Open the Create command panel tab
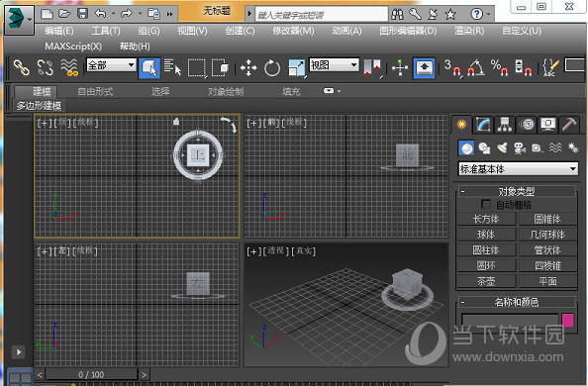The height and width of the screenshot is (386, 588). pos(462,124)
